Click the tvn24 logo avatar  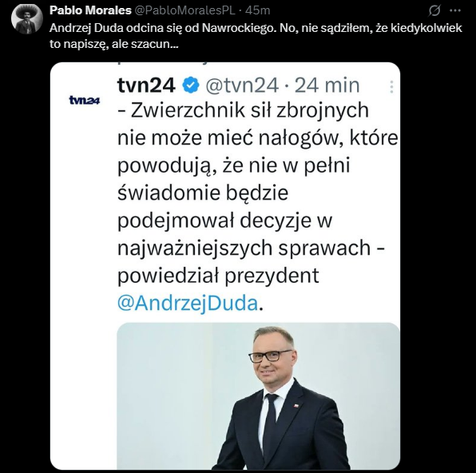pyautogui.click(x=85, y=100)
